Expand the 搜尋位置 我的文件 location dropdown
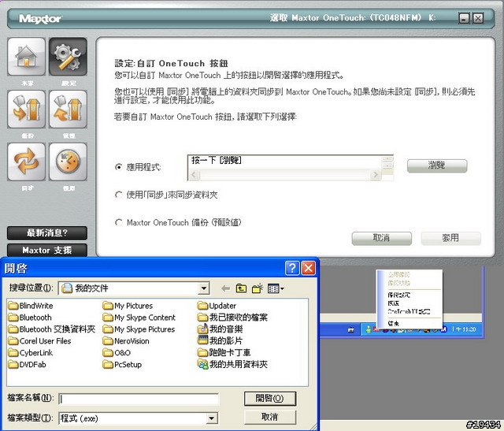Image resolution: width=504 pixels, height=431 pixels. (x=203, y=288)
